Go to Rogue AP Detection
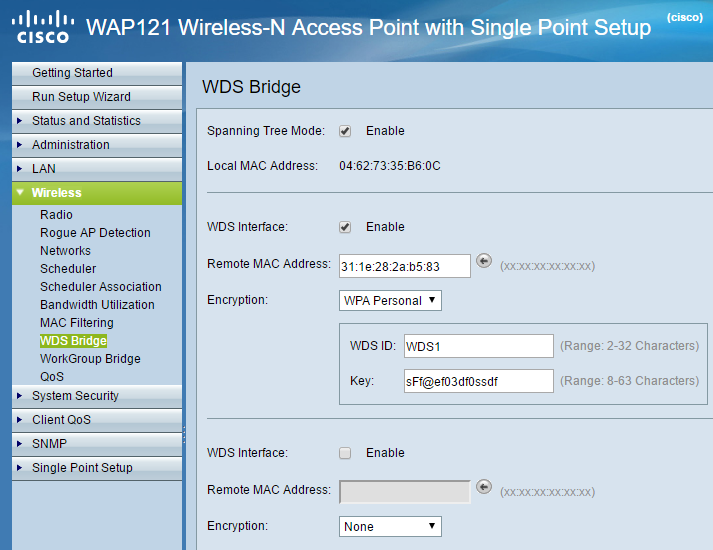This screenshot has width=713, height=550. [95, 233]
